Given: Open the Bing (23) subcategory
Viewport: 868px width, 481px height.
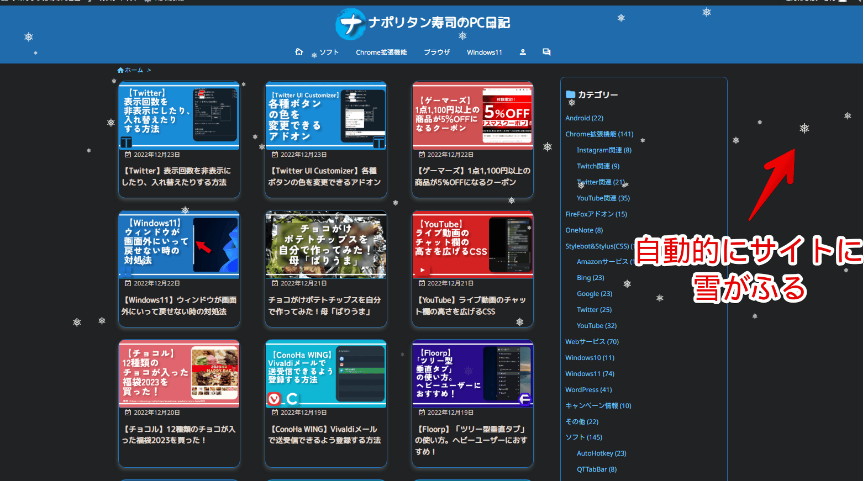Looking at the screenshot, I should point(591,278).
